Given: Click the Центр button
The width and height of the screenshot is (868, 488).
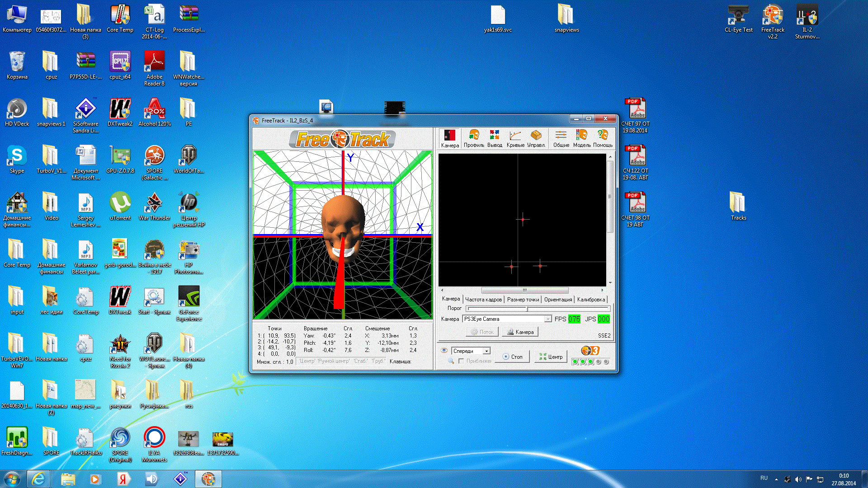Looking at the screenshot, I should point(551,357).
